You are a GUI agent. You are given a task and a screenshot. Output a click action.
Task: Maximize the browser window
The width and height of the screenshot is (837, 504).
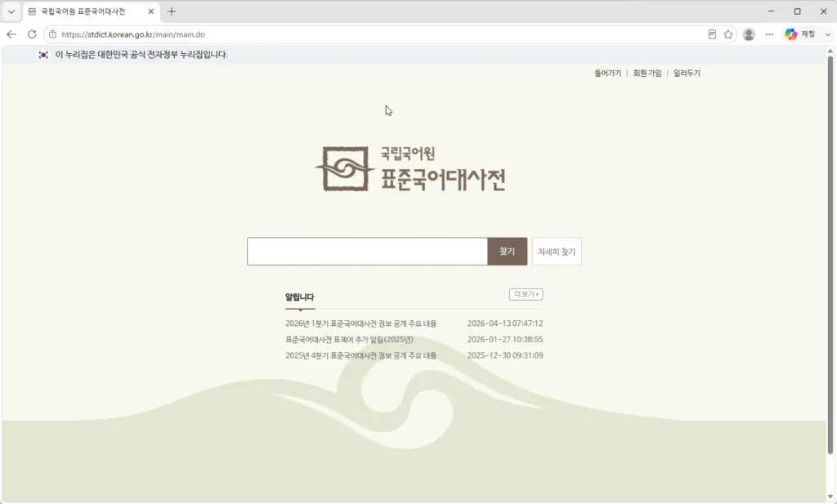click(x=798, y=11)
